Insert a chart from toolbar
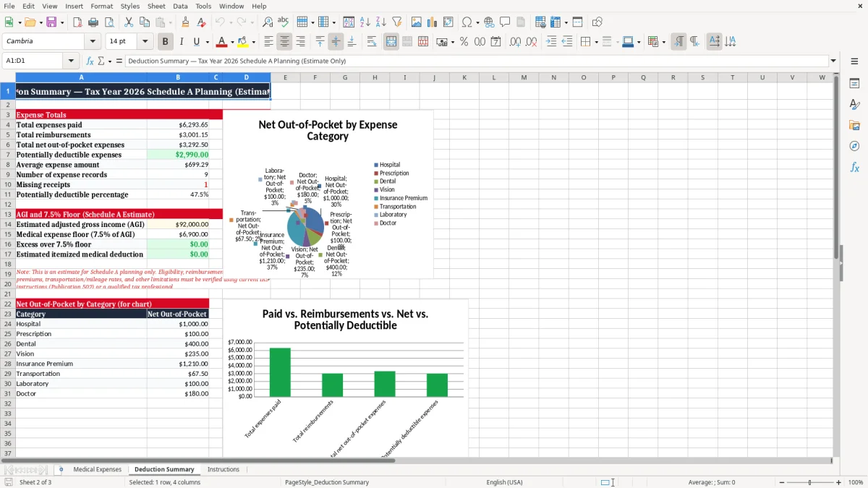Image resolution: width=868 pixels, height=488 pixels. (433, 22)
